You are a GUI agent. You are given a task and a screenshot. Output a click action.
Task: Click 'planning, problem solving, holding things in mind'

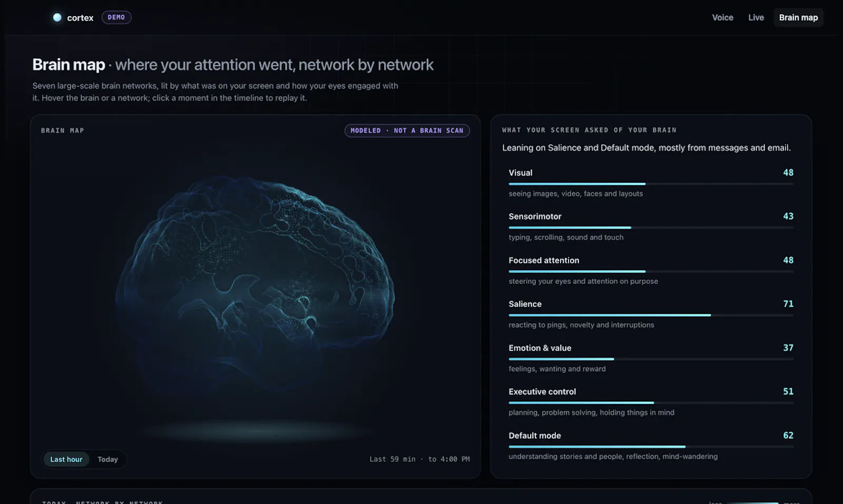coord(591,412)
